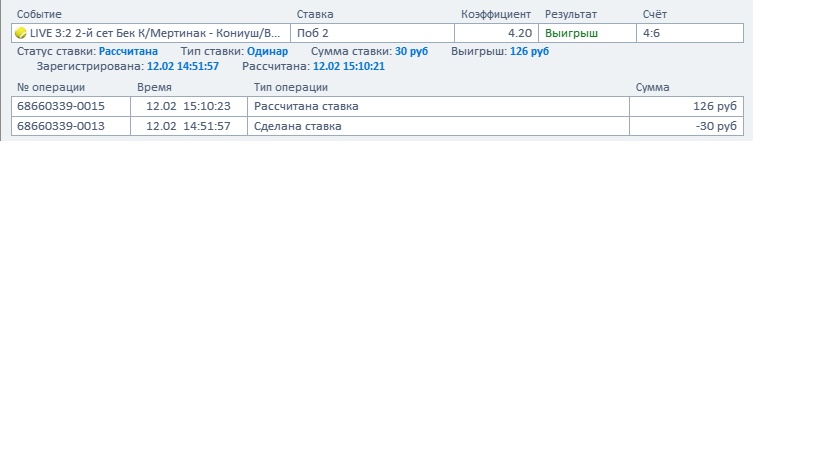Click the score cell 4:6
819x460 pixels.
(690, 33)
